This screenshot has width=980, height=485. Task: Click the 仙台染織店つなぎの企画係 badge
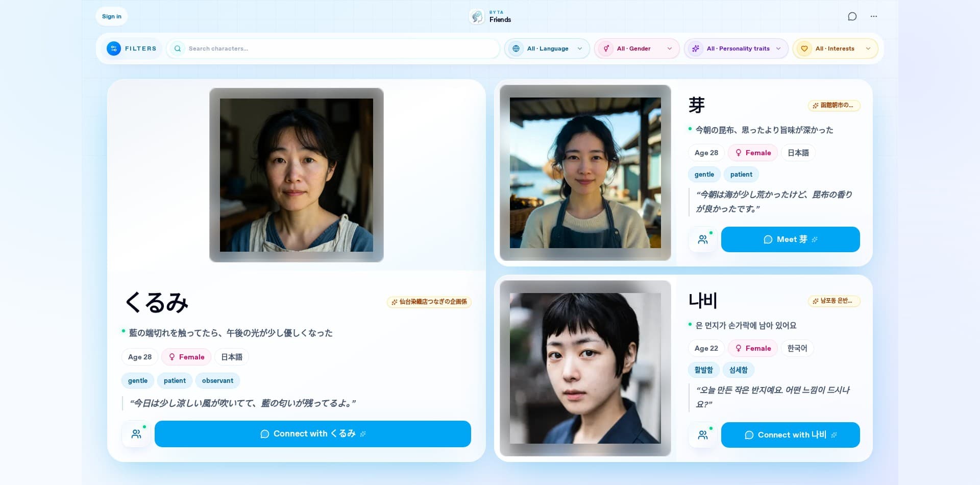click(429, 302)
